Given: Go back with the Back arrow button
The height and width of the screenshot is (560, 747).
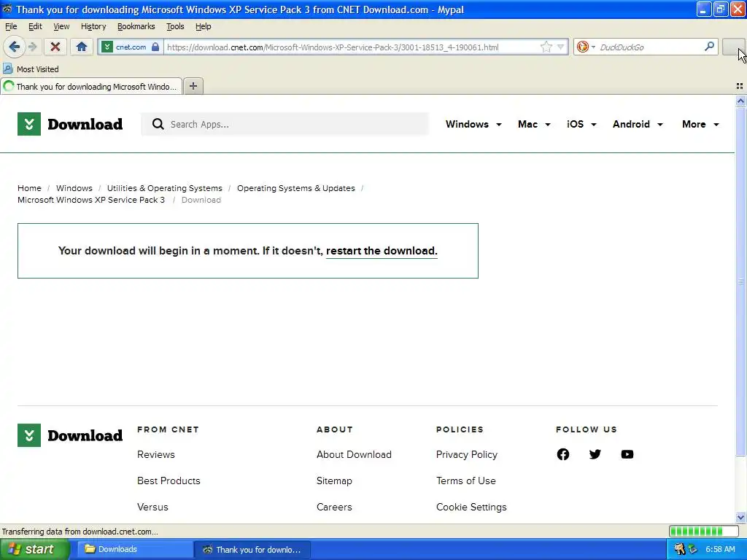Looking at the screenshot, I should tap(13, 47).
